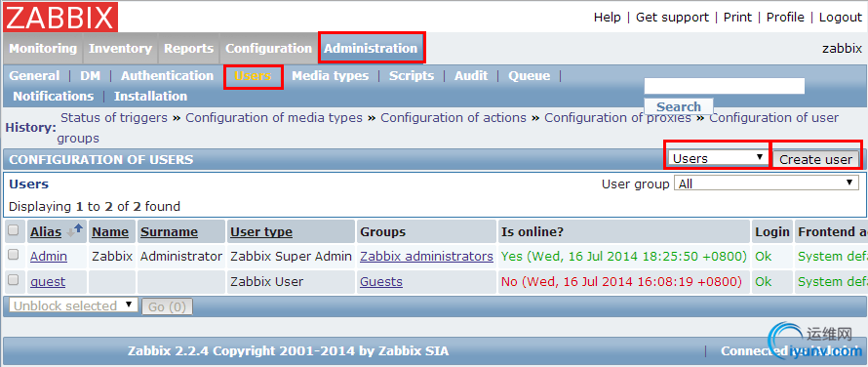Open the Users/User groups dropdown
This screenshot has height=367, width=868.
click(718, 158)
